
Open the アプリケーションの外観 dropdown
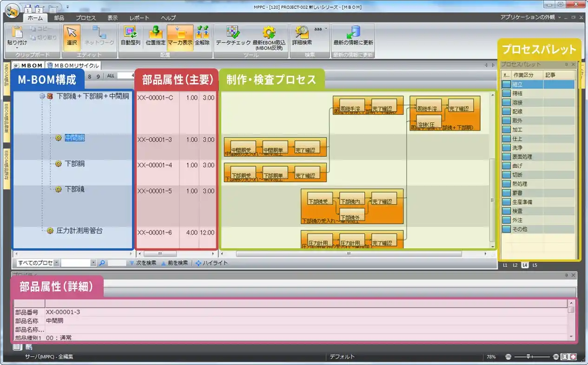tap(559, 17)
